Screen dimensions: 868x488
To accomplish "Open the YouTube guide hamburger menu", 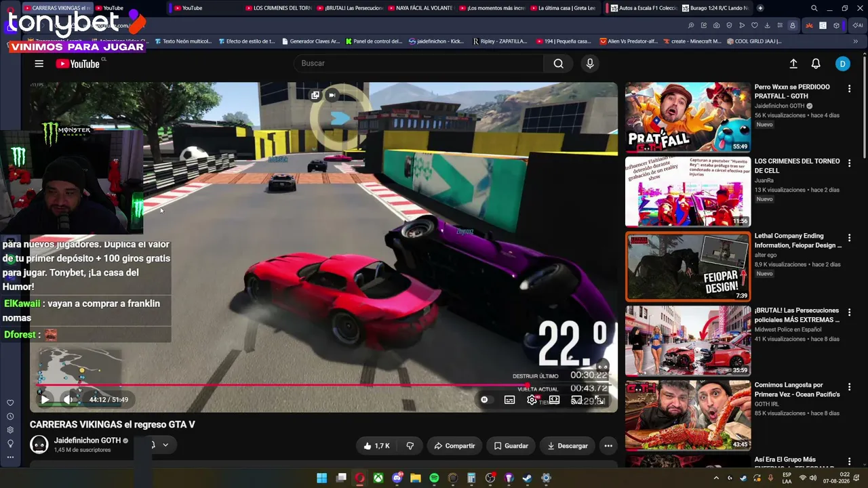I will pos(39,64).
